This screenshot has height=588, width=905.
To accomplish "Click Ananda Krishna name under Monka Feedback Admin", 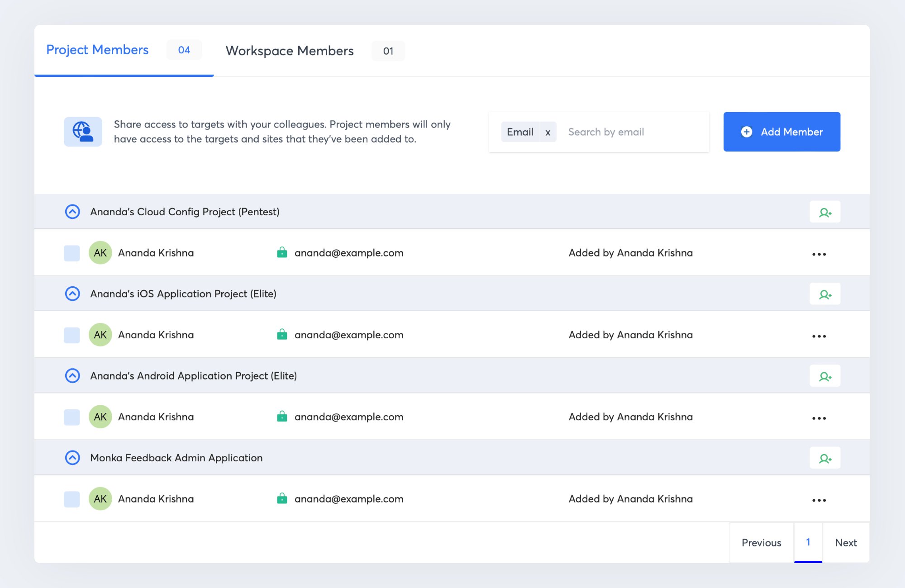I will pyautogui.click(x=156, y=498).
